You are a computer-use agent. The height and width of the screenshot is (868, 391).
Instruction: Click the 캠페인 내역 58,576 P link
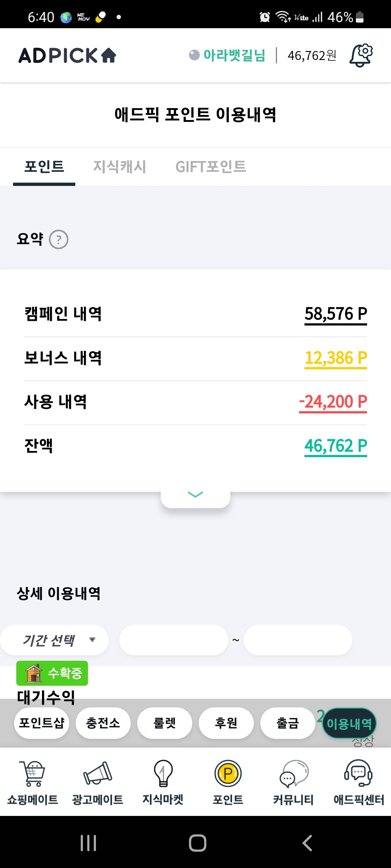point(336,314)
